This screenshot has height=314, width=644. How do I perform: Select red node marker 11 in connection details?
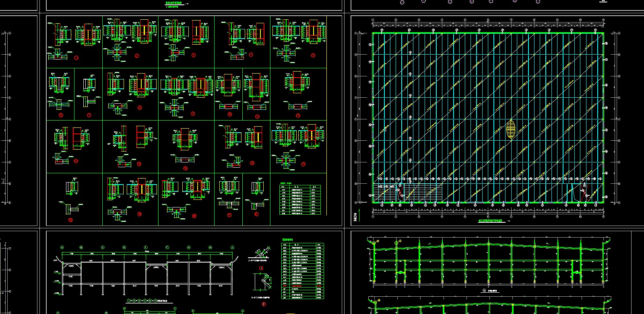pyautogui.click(x=258, y=117)
